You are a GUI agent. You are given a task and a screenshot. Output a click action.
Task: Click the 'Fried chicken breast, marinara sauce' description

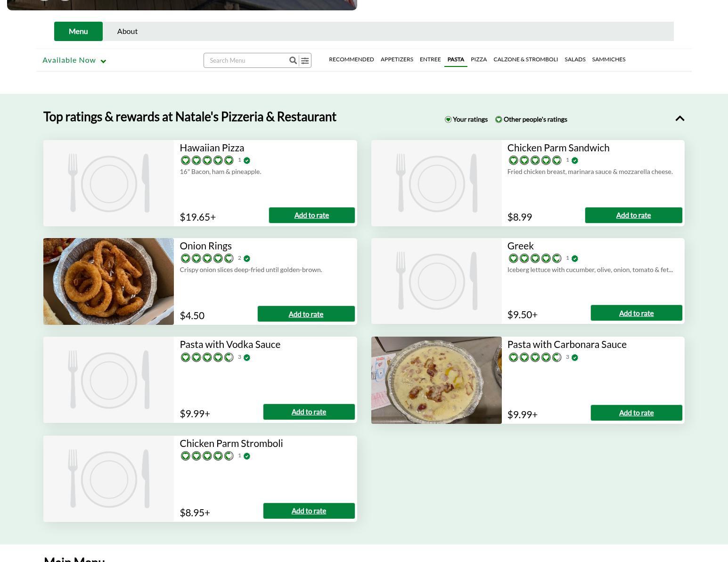click(590, 172)
